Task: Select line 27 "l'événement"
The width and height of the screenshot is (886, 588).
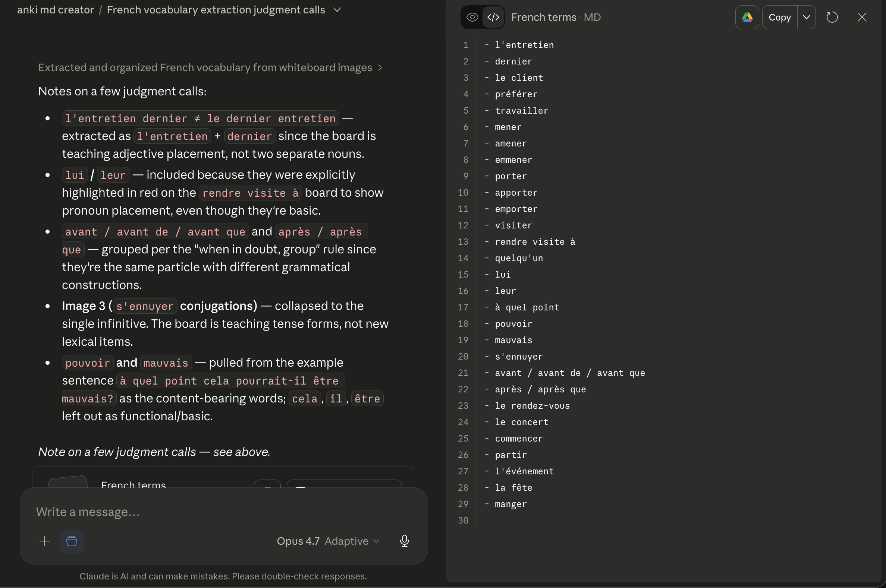Action: (x=524, y=471)
